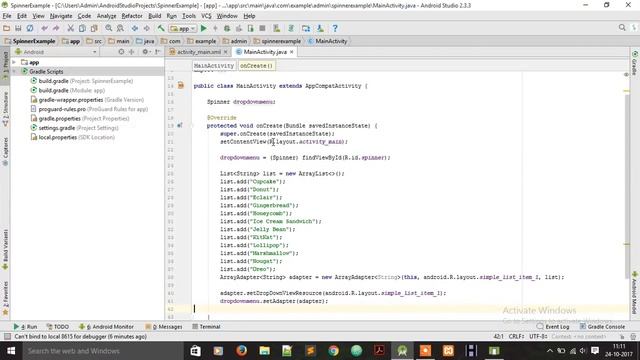Click the spinnerexample package breadcrumb
The width and height of the screenshot is (640, 360).
277,41
